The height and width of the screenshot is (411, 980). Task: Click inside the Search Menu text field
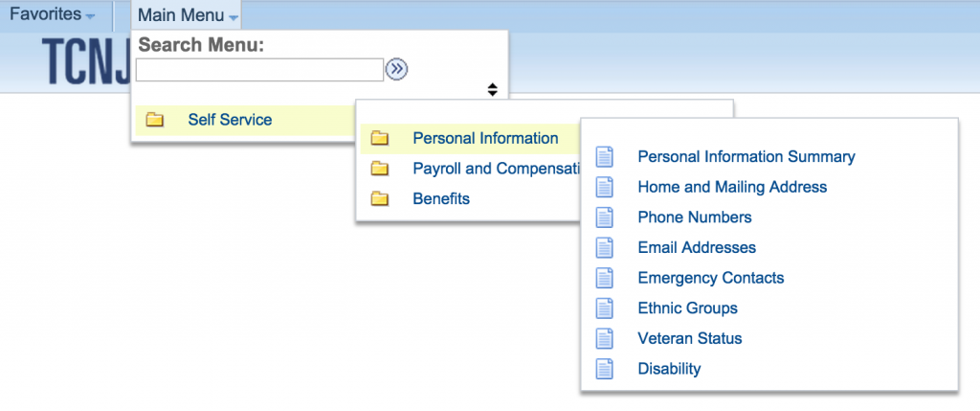click(x=259, y=70)
